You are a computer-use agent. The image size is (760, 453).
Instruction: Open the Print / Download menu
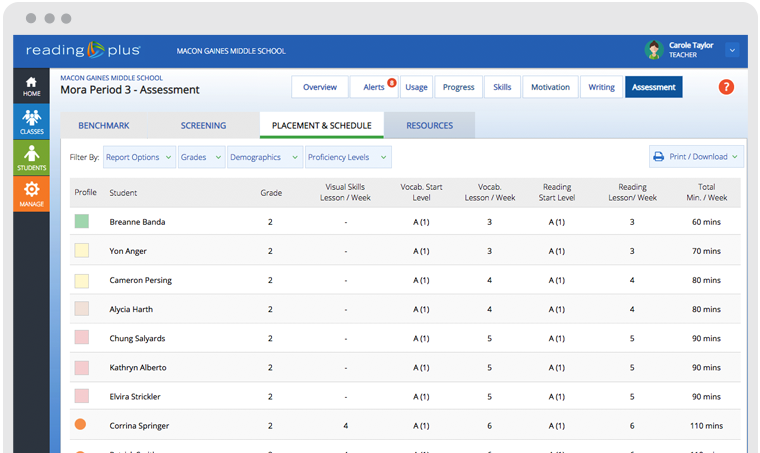point(696,157)
